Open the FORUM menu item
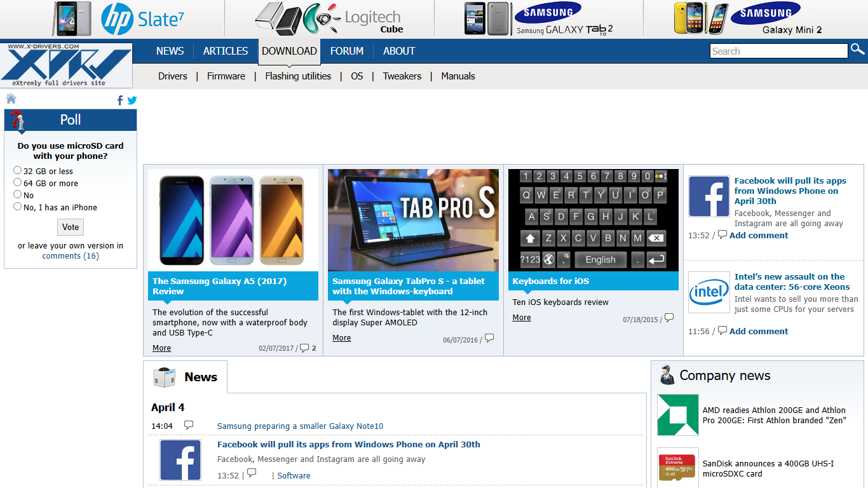Screen dimensions: 868x488 coord(347,51)
